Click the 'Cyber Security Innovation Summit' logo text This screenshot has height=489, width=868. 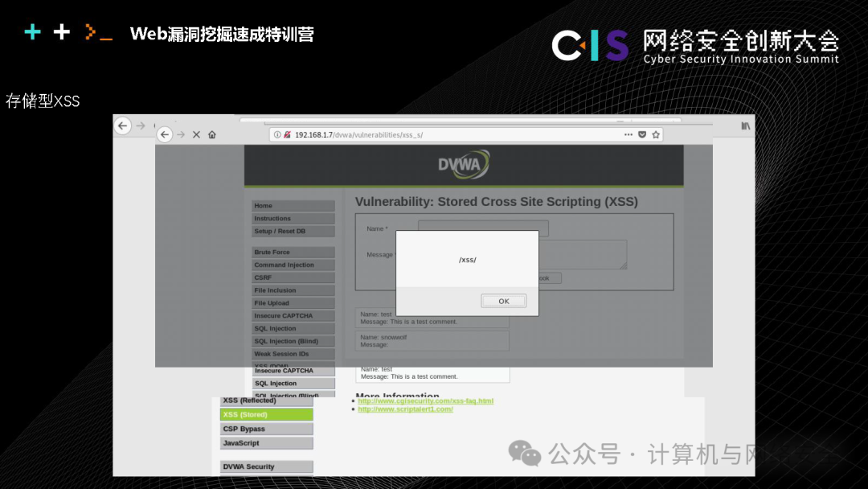(x=741, y=59)
